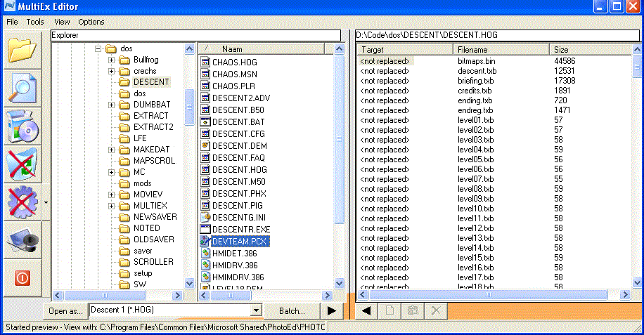
Task: Click the DESCENT.DEM file icon
Action: [205, 145]
